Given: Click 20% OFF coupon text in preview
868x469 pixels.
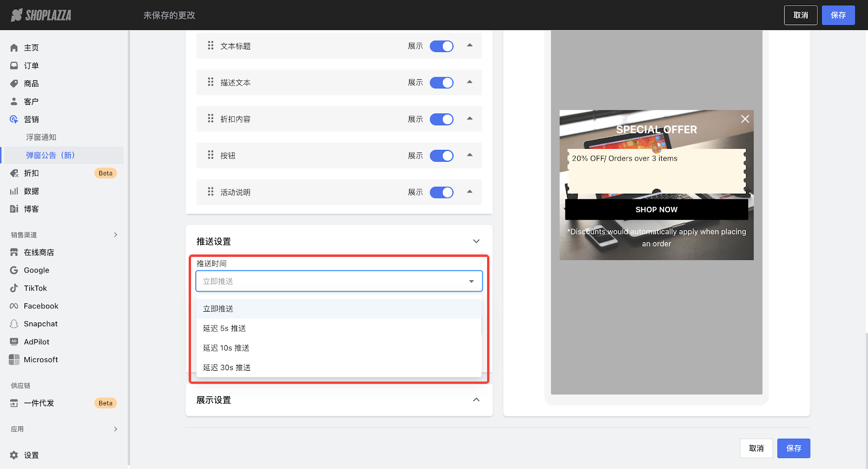Looking at the screenshot, I should pyautogui.click(x=624, y=159).
